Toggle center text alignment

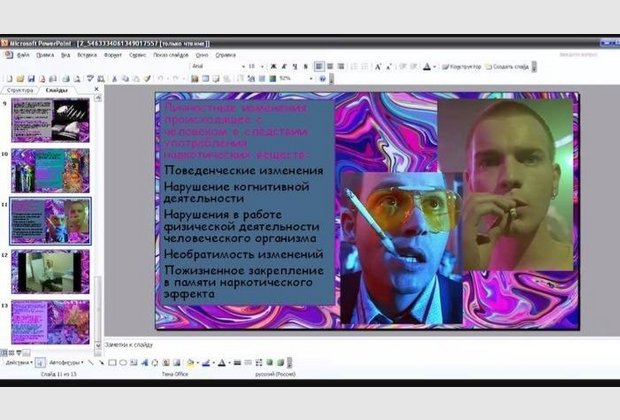click(330, 66)
